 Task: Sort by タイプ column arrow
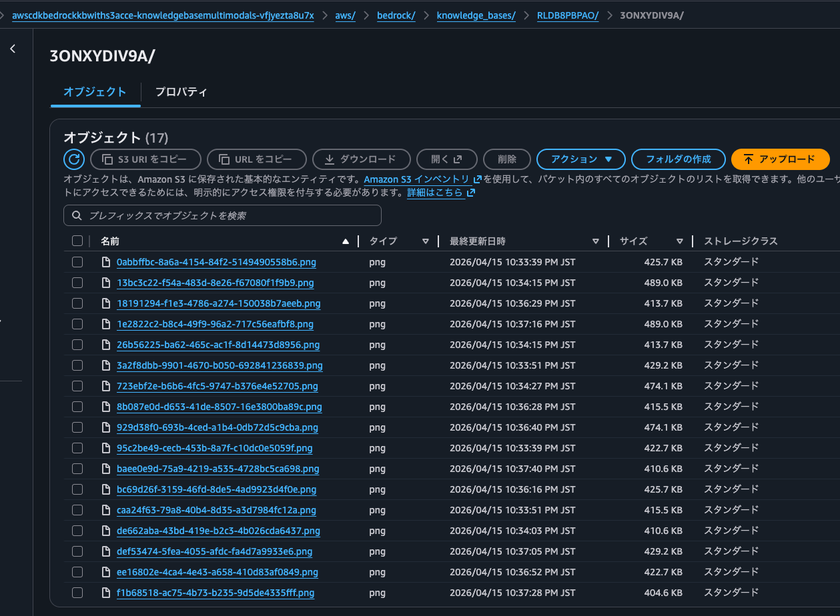point(425,241)
